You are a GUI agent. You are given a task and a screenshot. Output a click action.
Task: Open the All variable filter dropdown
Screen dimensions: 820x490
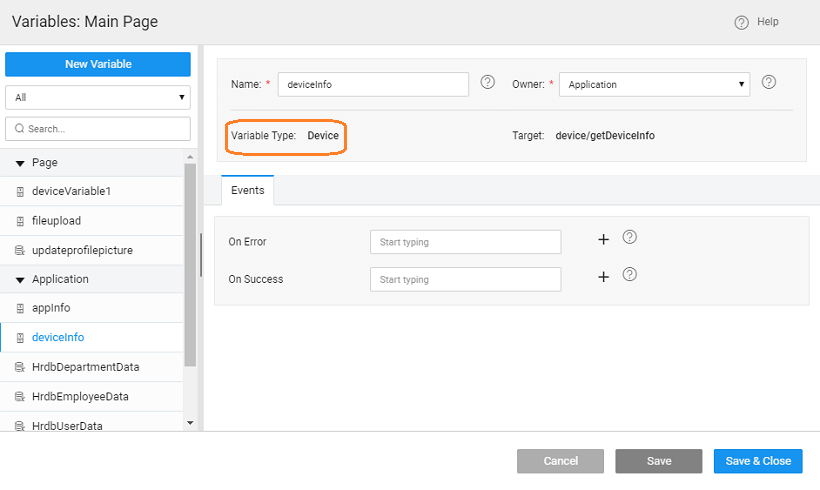tap(97, 98)
